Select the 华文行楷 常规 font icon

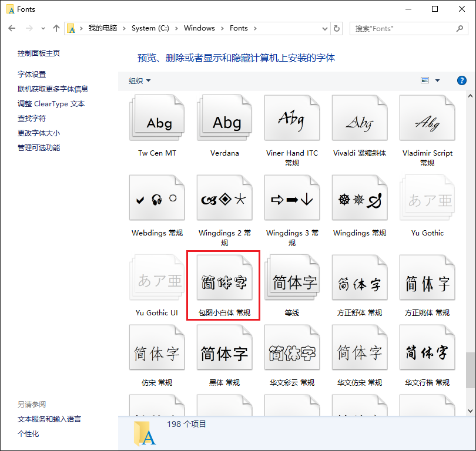(x=427, y=347)
